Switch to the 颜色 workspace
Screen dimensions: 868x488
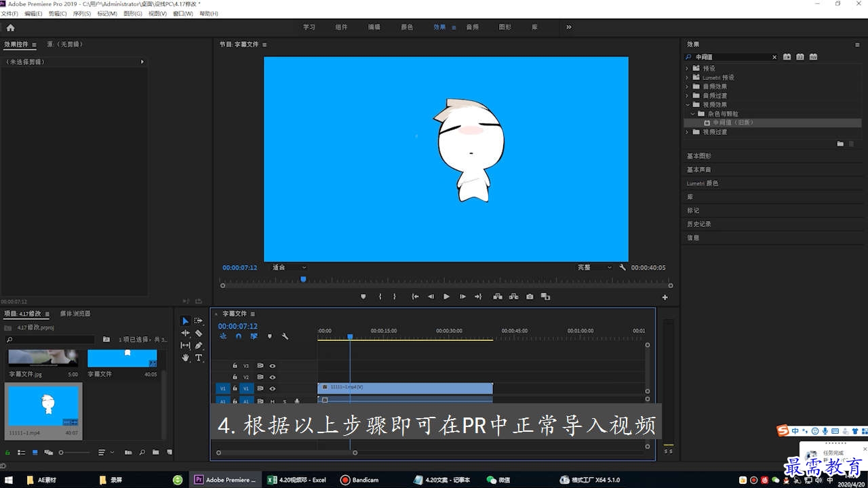coord(407,27)
